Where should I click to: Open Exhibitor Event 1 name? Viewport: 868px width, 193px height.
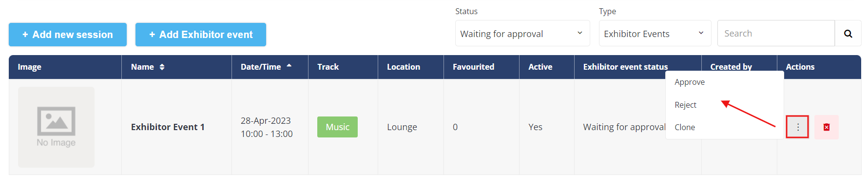168,127
